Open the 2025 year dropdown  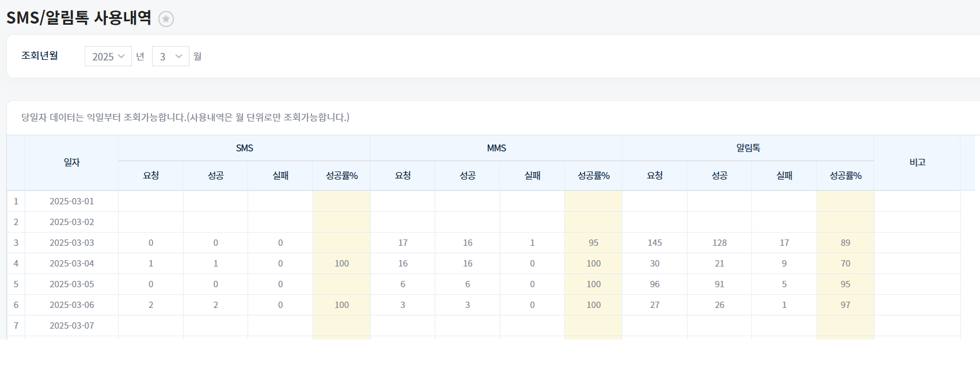point(108,56)
